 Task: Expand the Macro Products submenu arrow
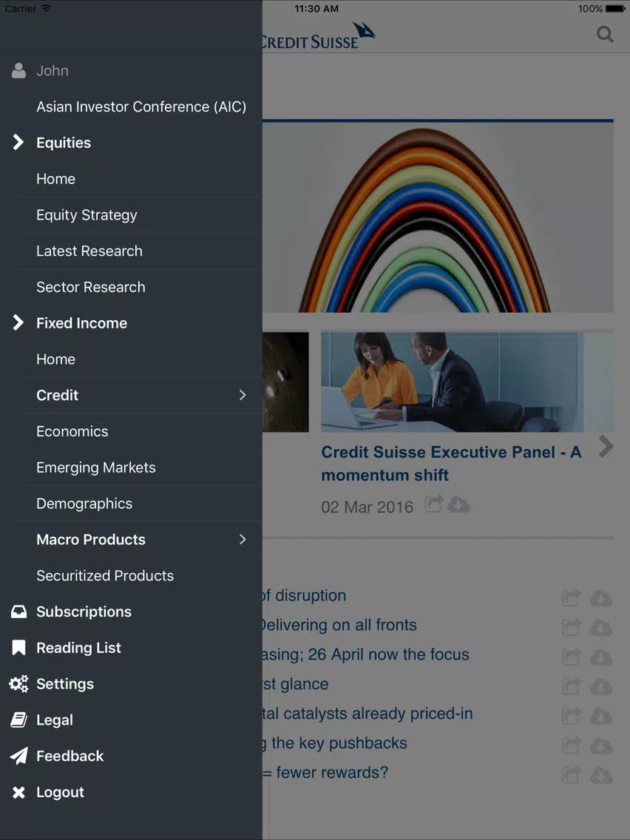click(243, 540)
